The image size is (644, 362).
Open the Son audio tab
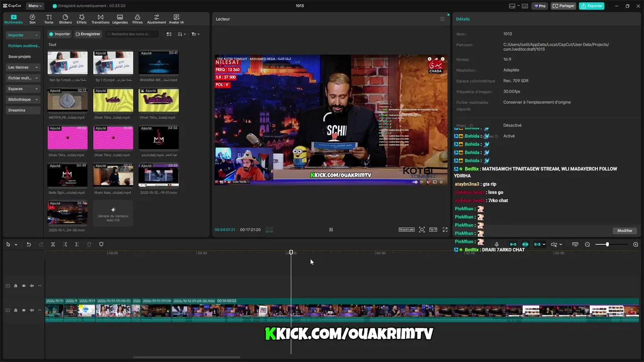click(x=32, y=19)
